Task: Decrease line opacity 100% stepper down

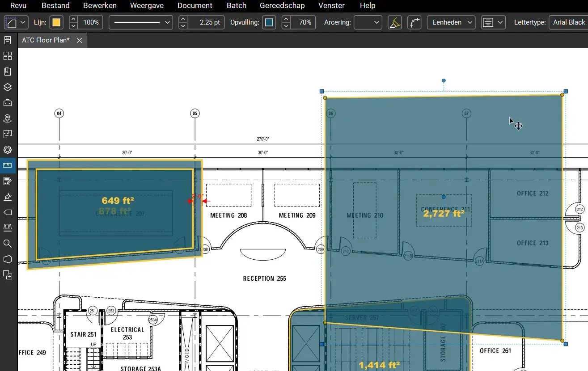Action: coord(74,25)
